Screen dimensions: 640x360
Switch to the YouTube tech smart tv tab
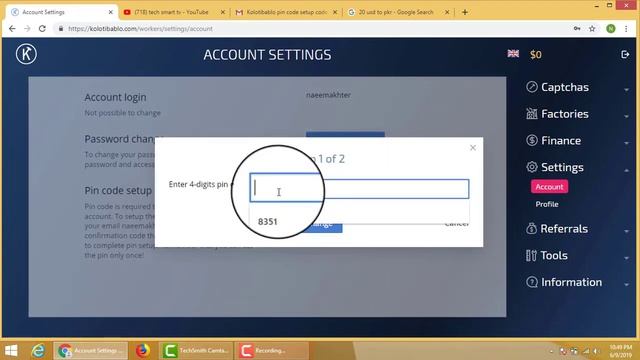(x=173, y=12)
